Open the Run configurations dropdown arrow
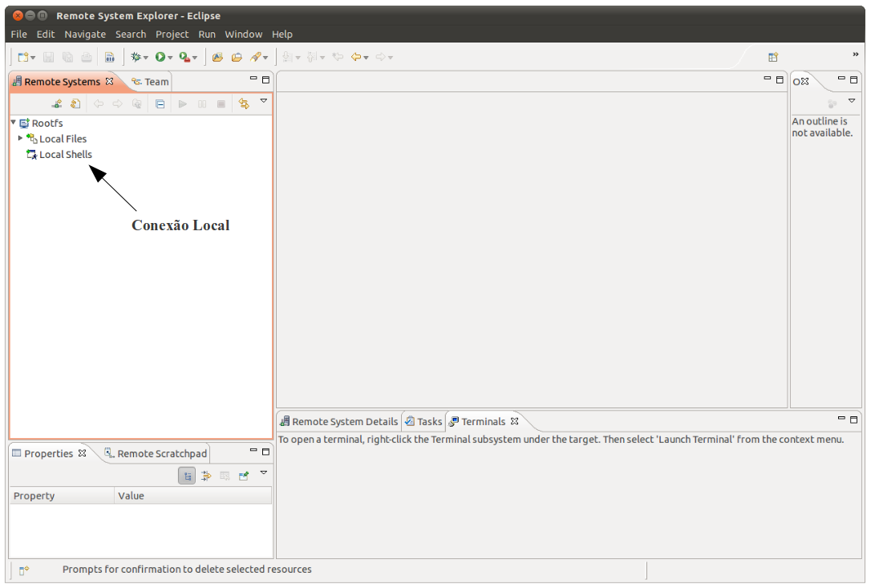 point(170,58)
